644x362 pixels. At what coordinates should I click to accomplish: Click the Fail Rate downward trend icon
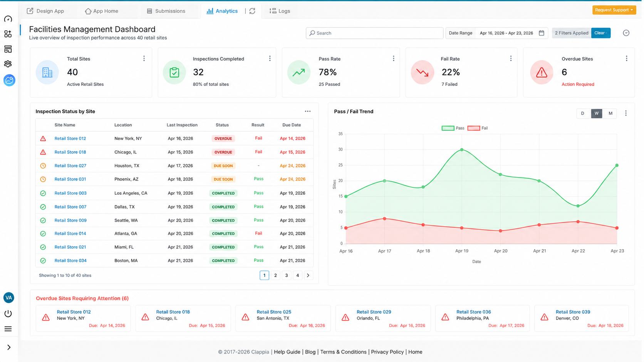coord(422,72)
